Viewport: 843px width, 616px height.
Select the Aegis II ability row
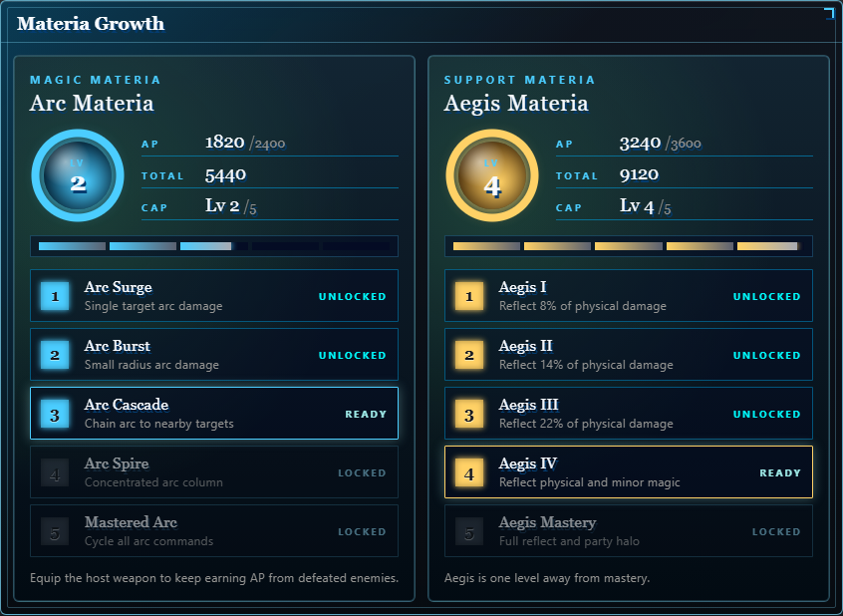629,355
